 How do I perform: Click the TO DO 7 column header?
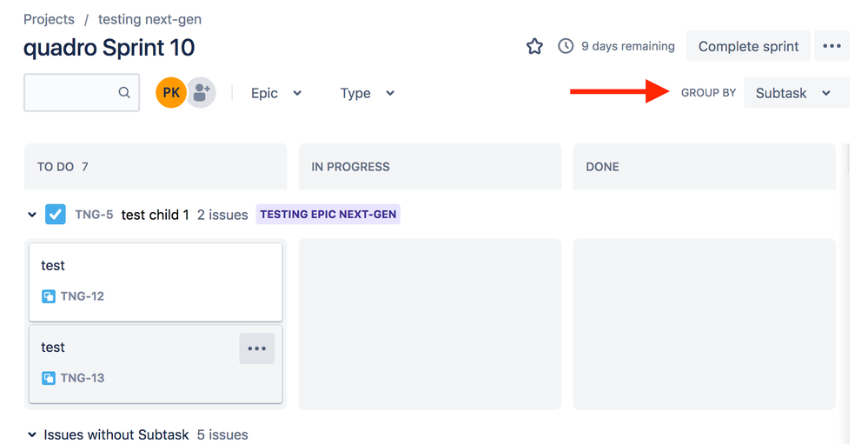tap(156, 167)
